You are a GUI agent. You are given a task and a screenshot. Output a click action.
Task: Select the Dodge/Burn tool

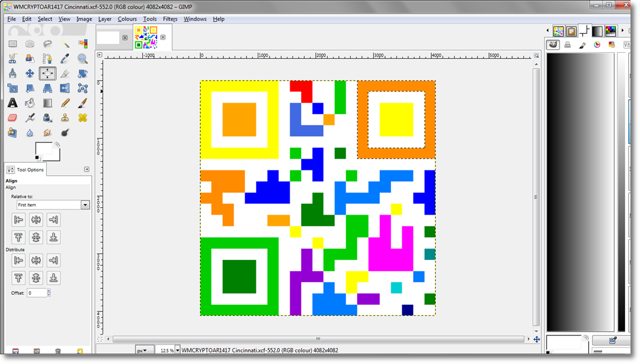(65, 133)
